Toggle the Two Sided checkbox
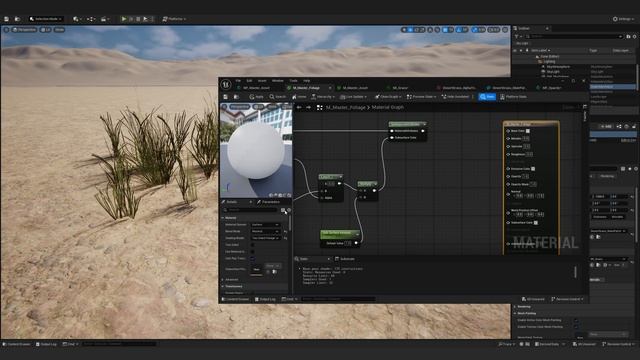This screenshot has height=360, width=640. [x=252, y=245]
